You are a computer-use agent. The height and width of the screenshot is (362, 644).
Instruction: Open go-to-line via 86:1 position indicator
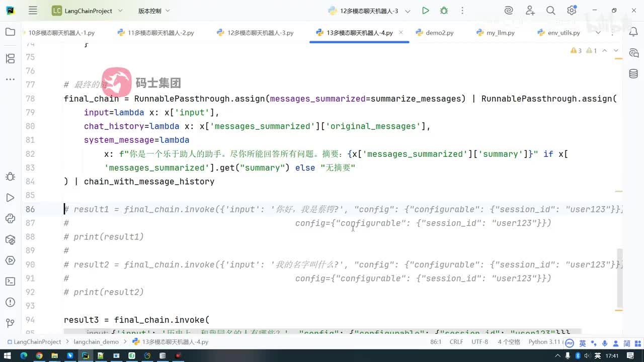435,342
